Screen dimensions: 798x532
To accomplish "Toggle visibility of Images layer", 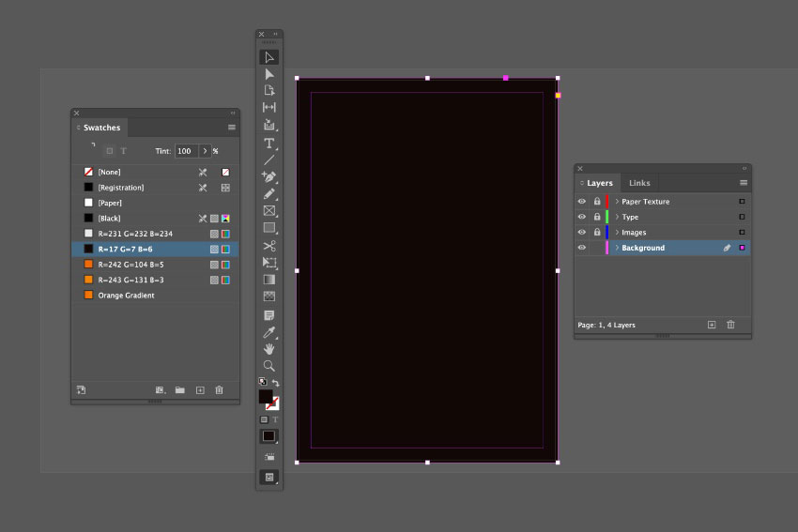I will click(582, 232).
